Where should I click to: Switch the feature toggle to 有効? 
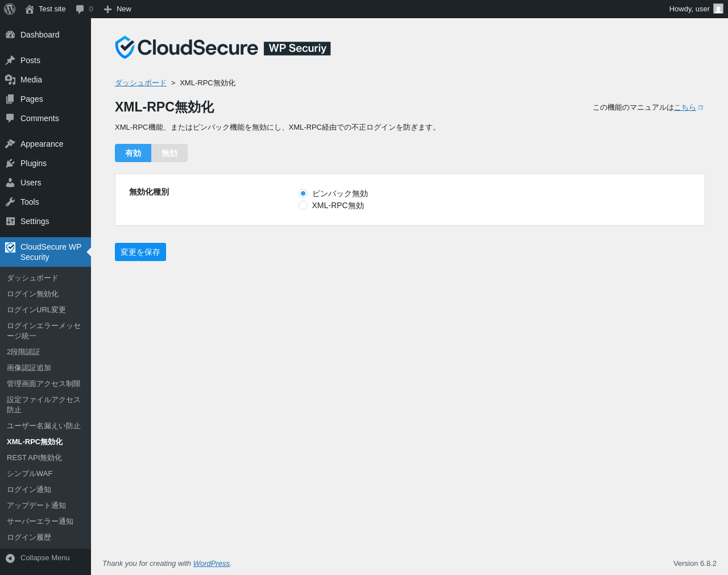[133, 153]
